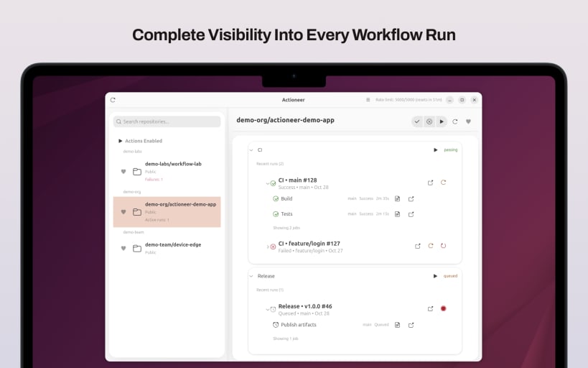Click the 'Showing 1 job' label
This screenshot has height=368, width=588.
point(285,339)
